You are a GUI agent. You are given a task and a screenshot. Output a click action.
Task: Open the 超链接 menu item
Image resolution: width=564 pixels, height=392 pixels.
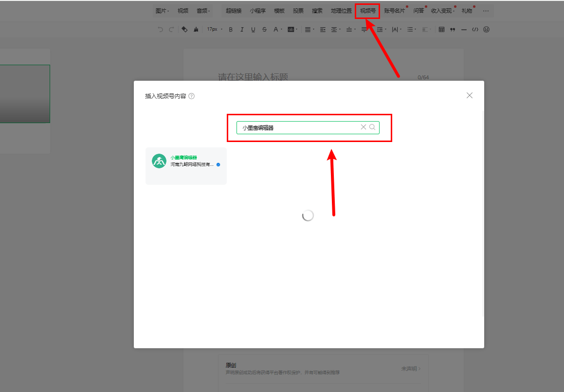tap(234, 11)
